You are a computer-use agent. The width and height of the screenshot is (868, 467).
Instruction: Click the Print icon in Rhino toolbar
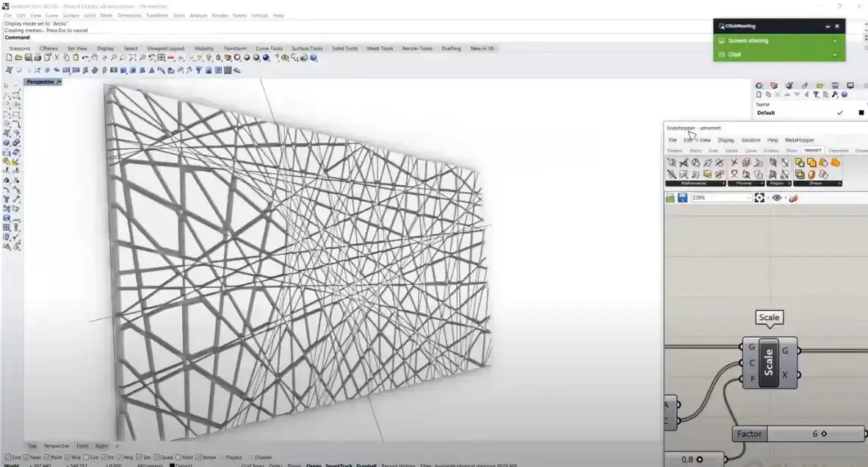point(37,57)
